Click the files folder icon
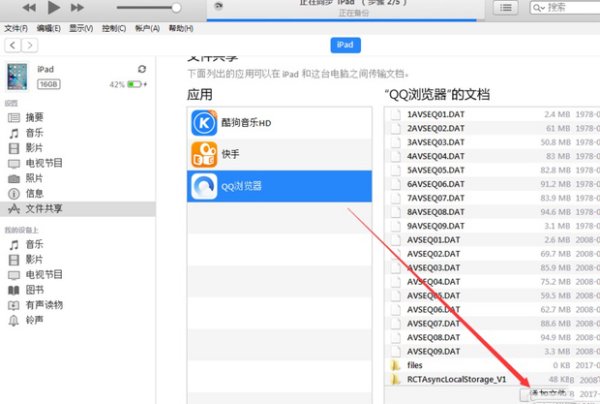Image resolution: width=600 pixels, height=404 pixels. (x=395, y=365)
